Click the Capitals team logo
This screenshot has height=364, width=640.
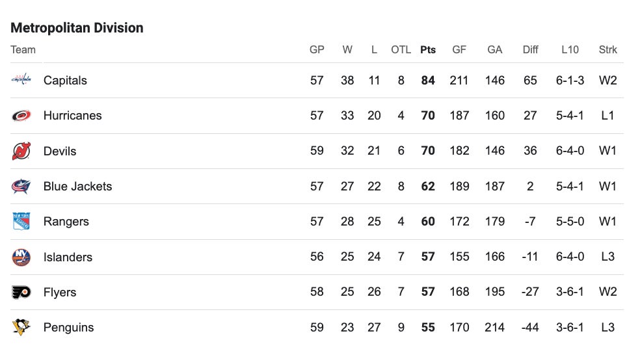pyautogui.click(x=21, y=81)
